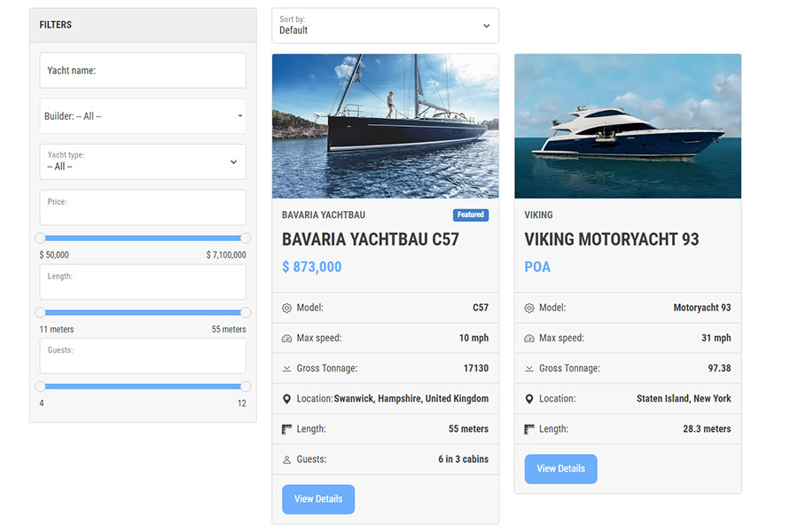Click the BAVARIA YACHTBAU builder label
The height and width of the screenshot is (532, 798).
pyautogui.click(x=324, y=215)
